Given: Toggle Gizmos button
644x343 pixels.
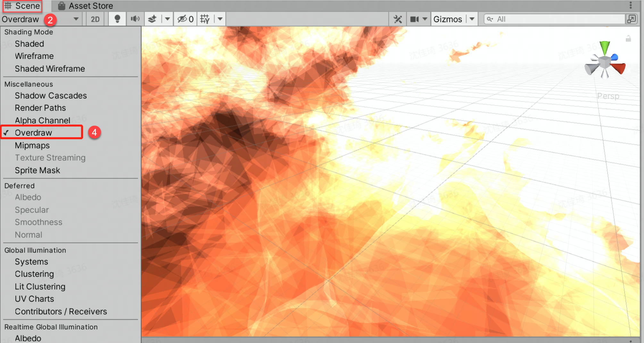Looking at the screenshot, I should [x=447, y=19].
